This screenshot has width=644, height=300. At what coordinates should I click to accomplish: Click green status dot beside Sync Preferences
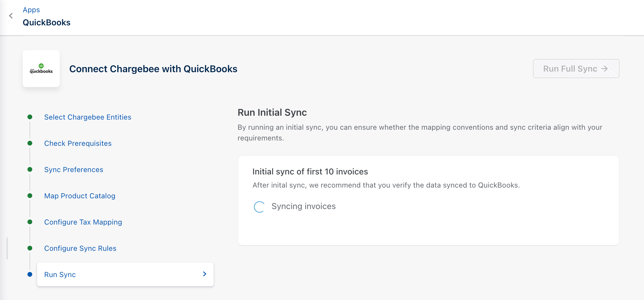[x=30, y=169]
